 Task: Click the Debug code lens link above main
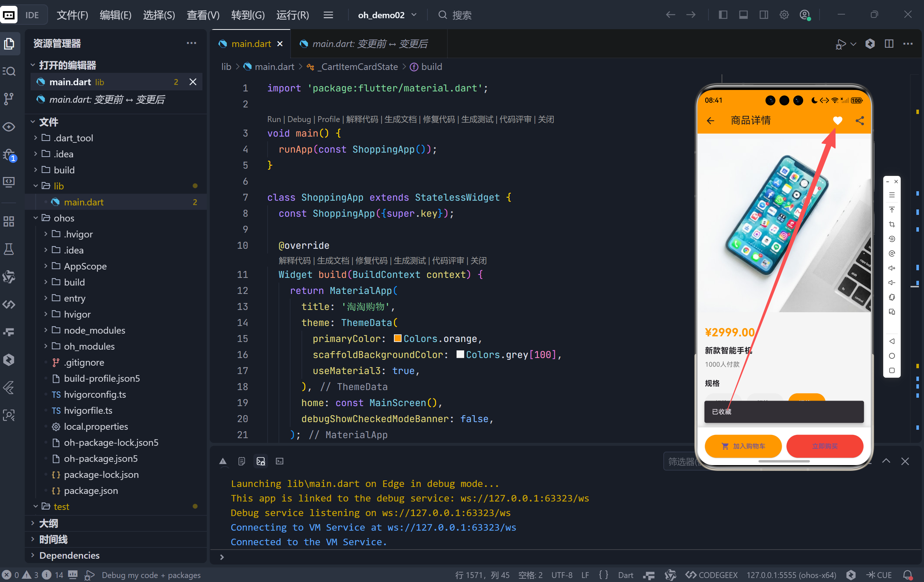(299, 119)
